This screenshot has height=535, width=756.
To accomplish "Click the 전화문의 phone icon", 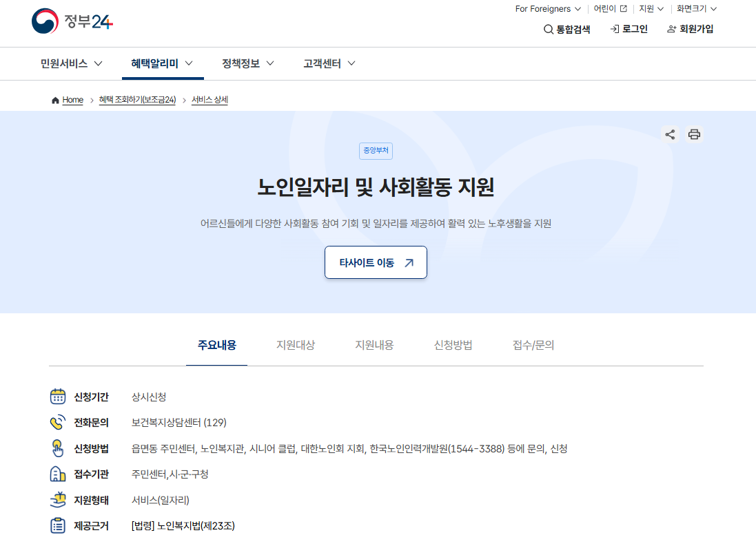I will tap(58, 422).
